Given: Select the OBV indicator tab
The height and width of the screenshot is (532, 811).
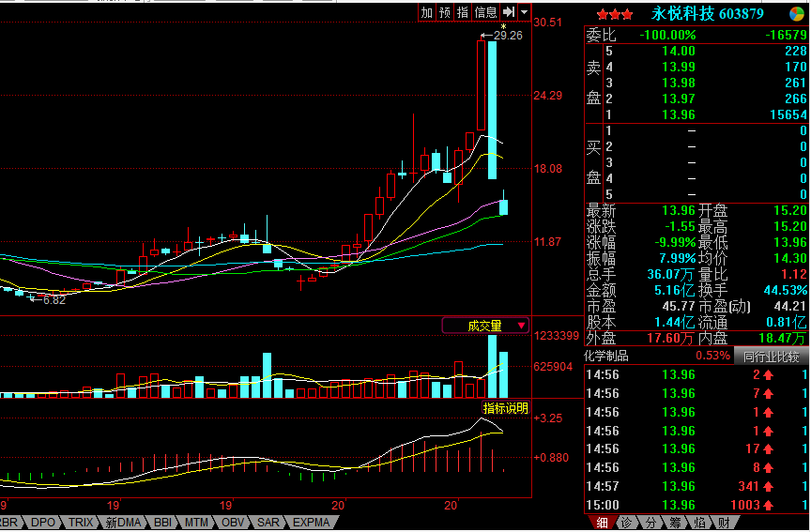Looking at the screenshot, I should point(233,523).
